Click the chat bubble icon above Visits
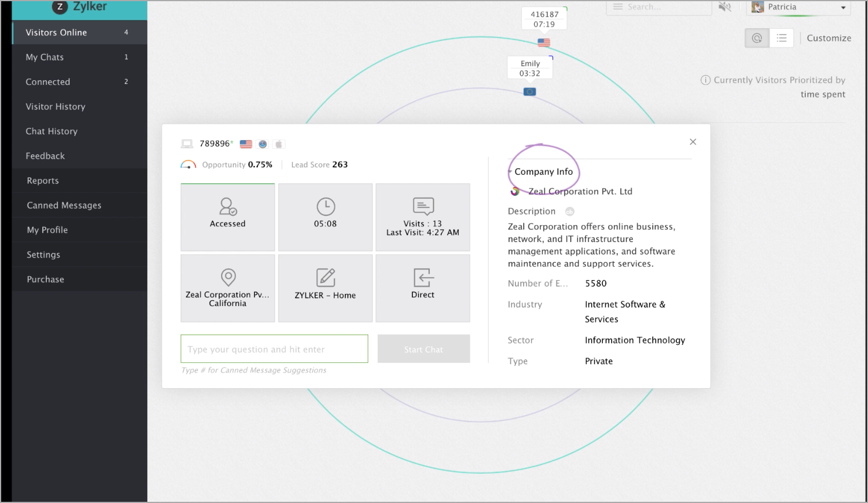The width and height of the screenshot is (868, 503). 423,206
